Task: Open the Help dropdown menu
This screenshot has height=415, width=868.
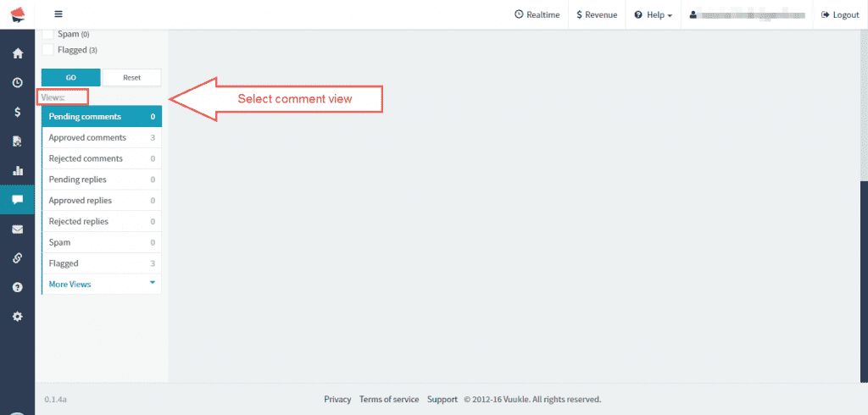Action: click(653, 14)
